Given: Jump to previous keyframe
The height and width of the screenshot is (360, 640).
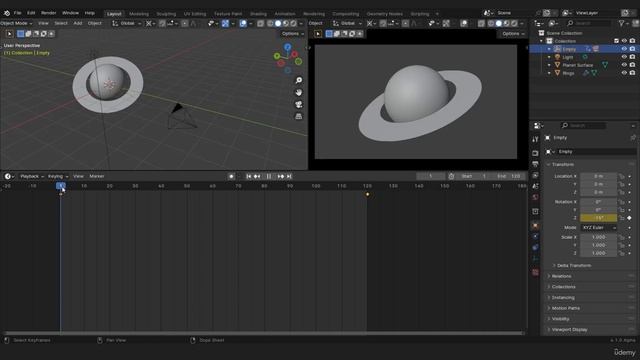Looking at the screenshot, I should click(257, 176).
